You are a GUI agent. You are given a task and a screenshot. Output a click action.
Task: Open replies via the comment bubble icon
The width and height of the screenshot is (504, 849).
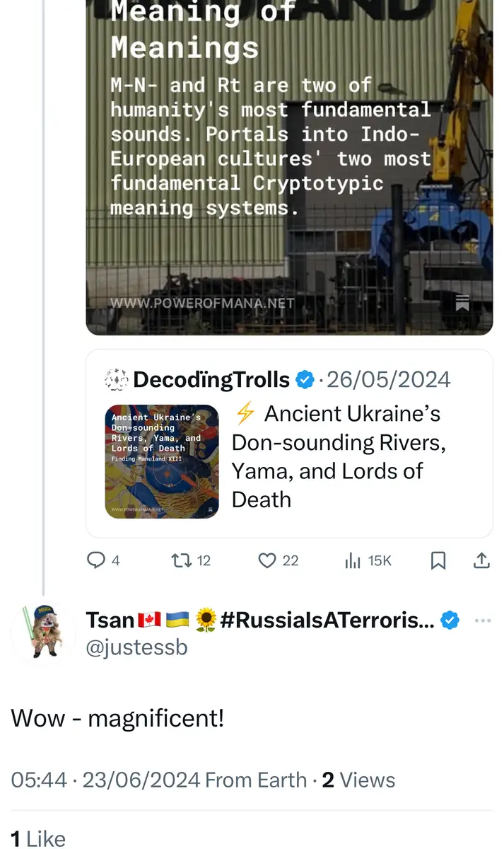point(95,561)
